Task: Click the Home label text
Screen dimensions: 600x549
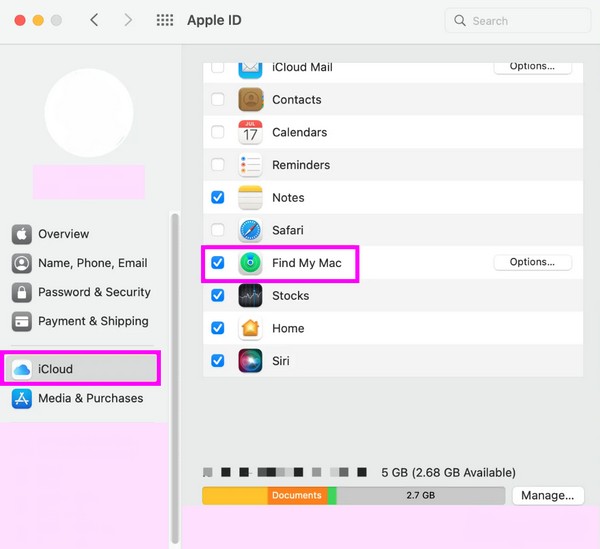Action: [288, 328]
